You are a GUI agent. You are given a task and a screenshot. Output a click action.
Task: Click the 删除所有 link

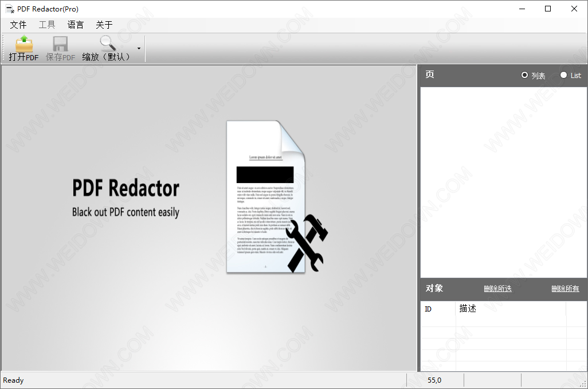[x=565, y=289]
